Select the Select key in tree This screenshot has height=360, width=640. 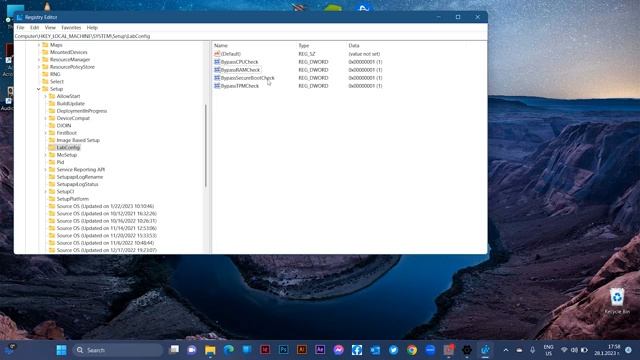click(x=57, y=82)
